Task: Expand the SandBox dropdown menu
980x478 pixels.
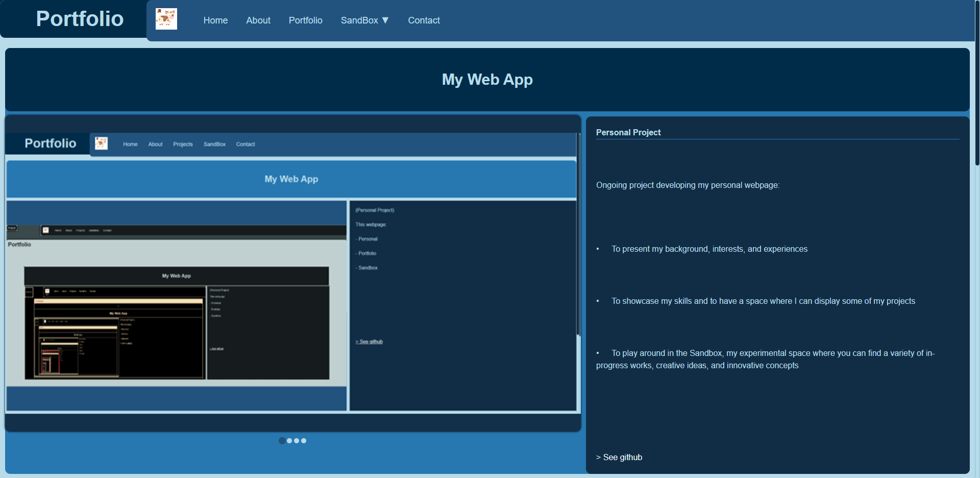Action: [x=364, y=20]
